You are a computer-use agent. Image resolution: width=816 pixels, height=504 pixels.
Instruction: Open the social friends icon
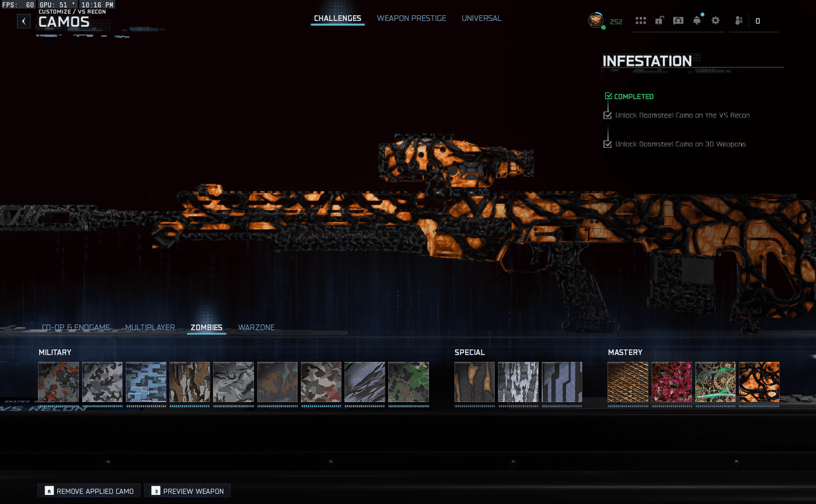click(x=738, y=21)
